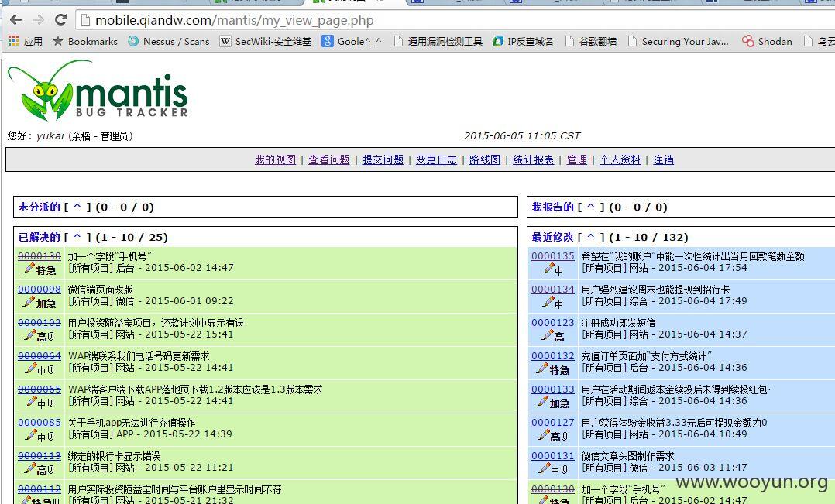The height and width of the screenshot is (504, 835).
Task: Edit issue 0000135 via its pencil icon
Action: click(548, 269)
